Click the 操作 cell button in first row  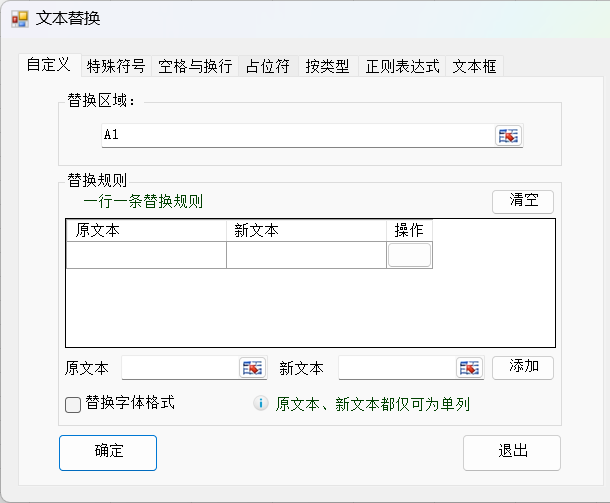point(409,255)
